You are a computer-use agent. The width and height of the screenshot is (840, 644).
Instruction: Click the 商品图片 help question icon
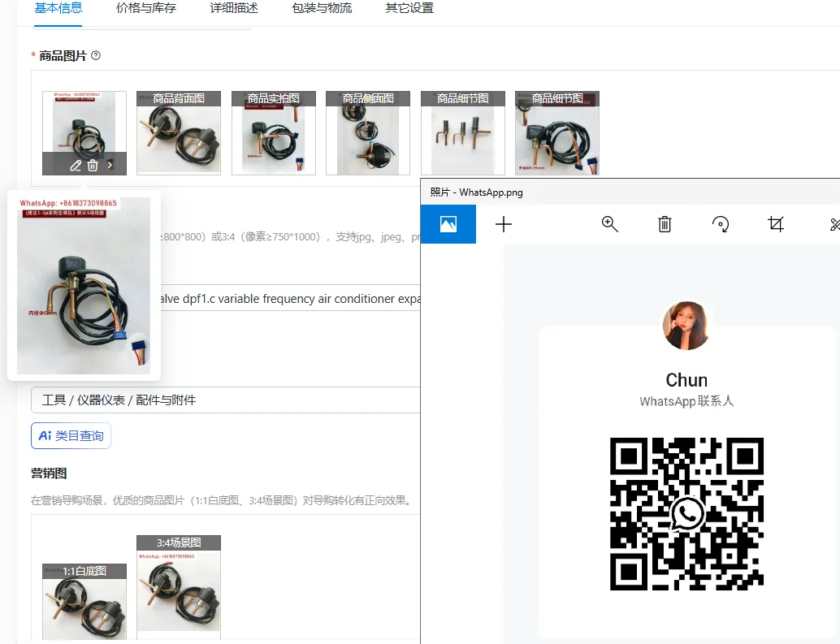tap(96, 55)
